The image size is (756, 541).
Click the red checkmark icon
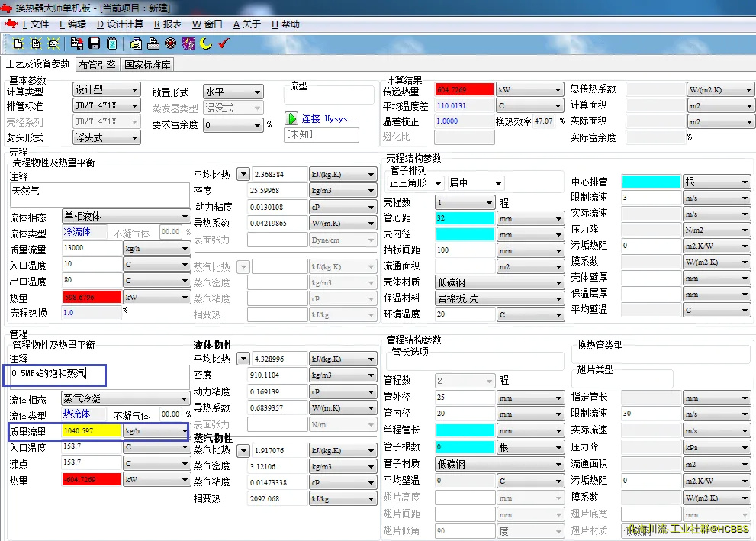(x=224, y=44)
